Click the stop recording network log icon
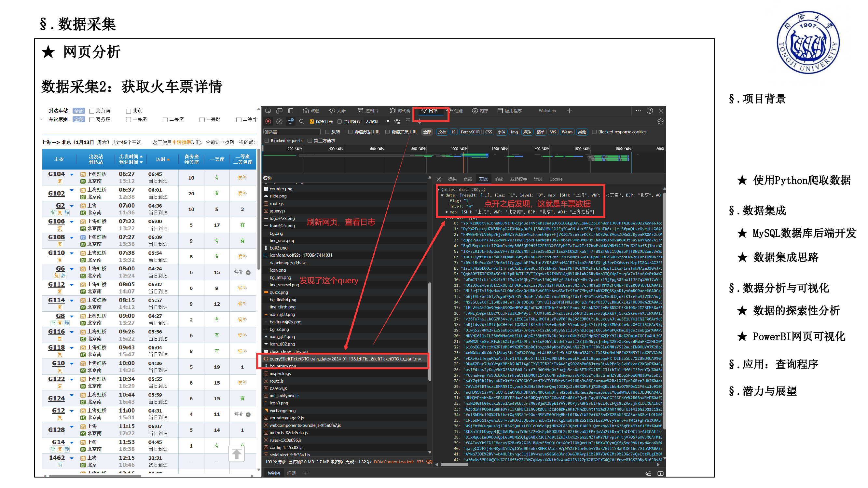 click(268, 121)
